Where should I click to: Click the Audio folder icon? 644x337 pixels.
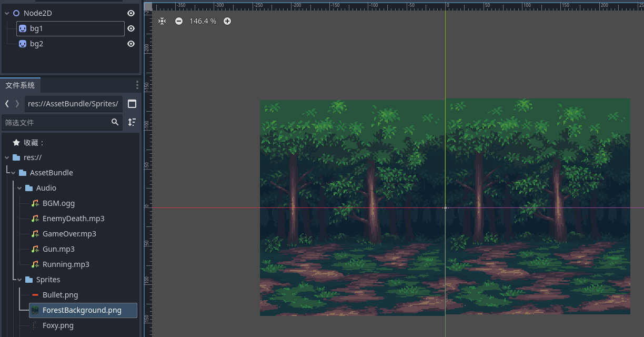tap(29, 188)
